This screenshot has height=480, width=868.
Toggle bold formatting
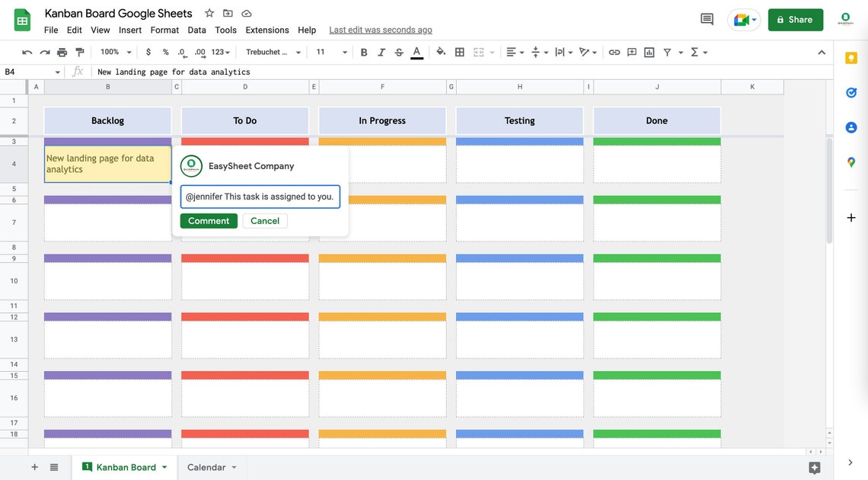(x=364, y=52)
